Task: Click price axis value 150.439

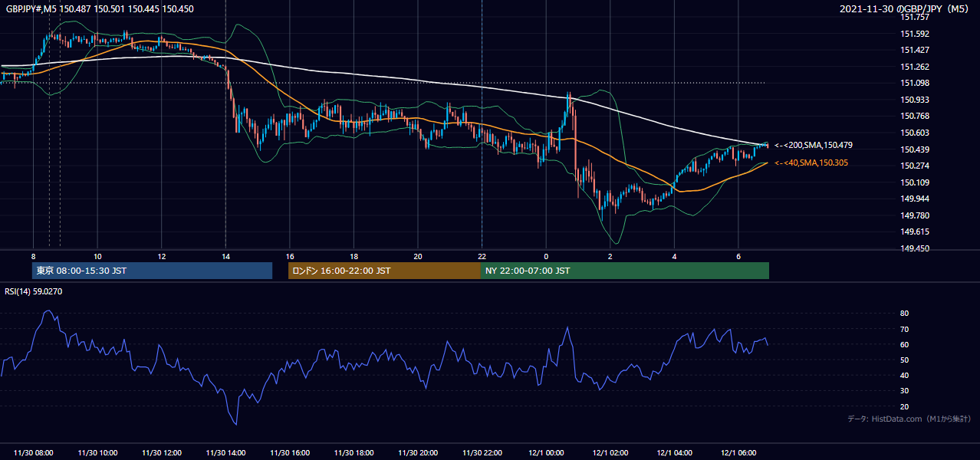Action: pos(914,149)
